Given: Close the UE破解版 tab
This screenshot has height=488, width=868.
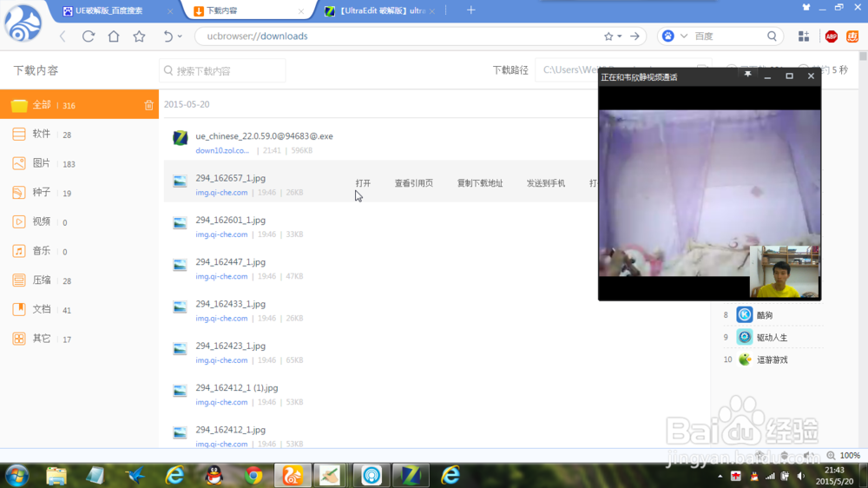Looking at the screenshot, I should tap(170, 11).
